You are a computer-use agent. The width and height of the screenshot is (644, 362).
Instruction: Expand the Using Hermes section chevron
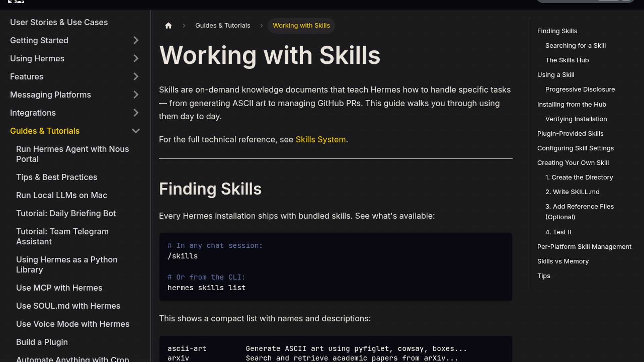coord(136,59)
